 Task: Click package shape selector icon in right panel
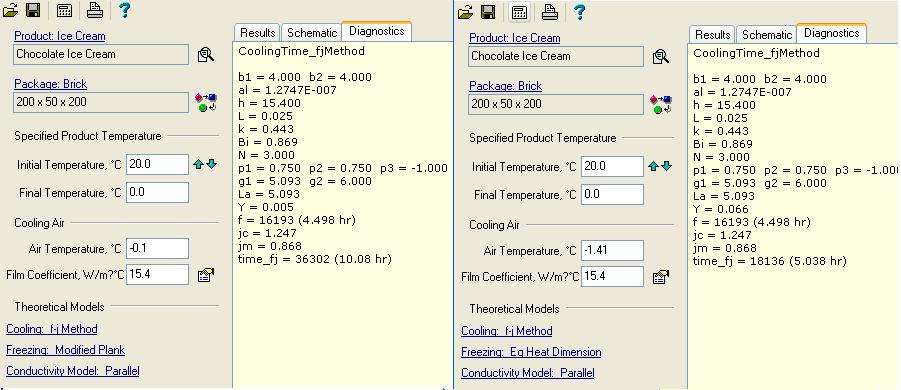(x=661, y=105)
